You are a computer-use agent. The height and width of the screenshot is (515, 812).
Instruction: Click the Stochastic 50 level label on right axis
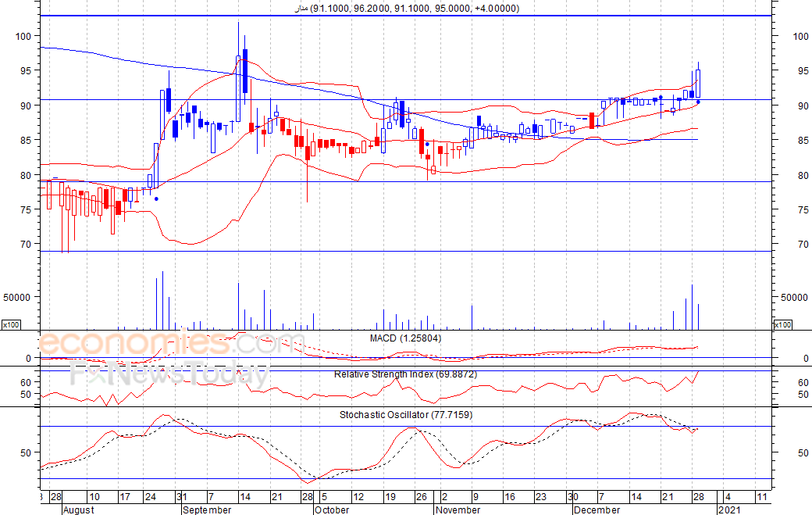coord(803,452)
